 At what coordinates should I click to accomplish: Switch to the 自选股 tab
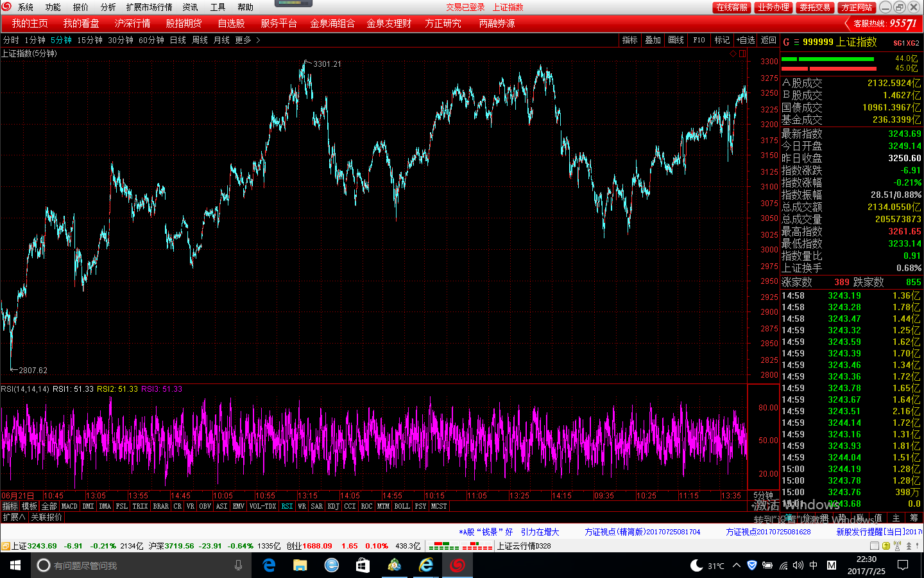(231, 23)
